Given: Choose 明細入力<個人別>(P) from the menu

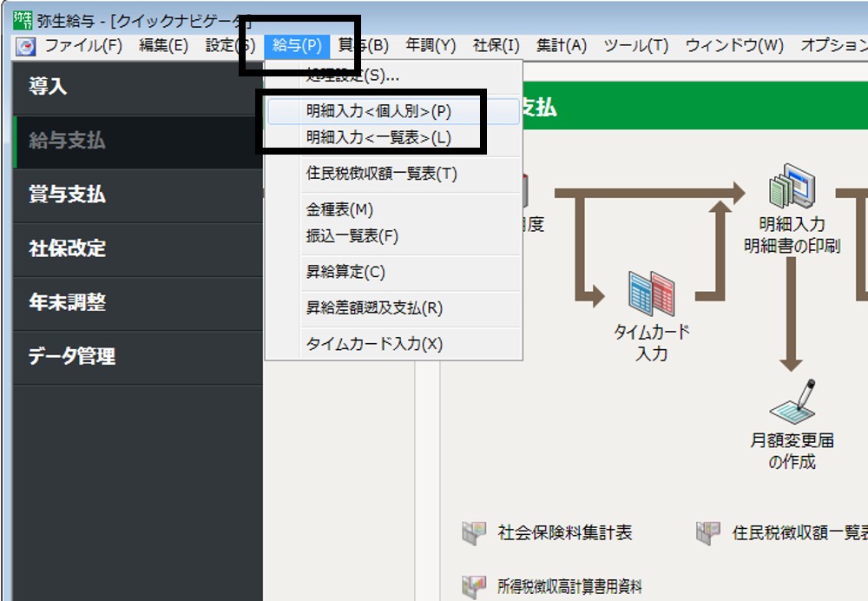Looking at the screenshot, I should 393,111.
